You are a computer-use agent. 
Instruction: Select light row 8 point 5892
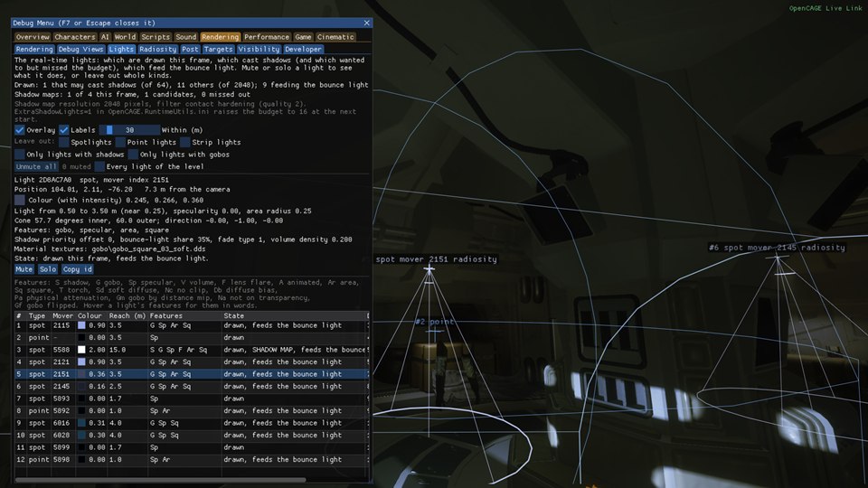(x=192, y=410)
